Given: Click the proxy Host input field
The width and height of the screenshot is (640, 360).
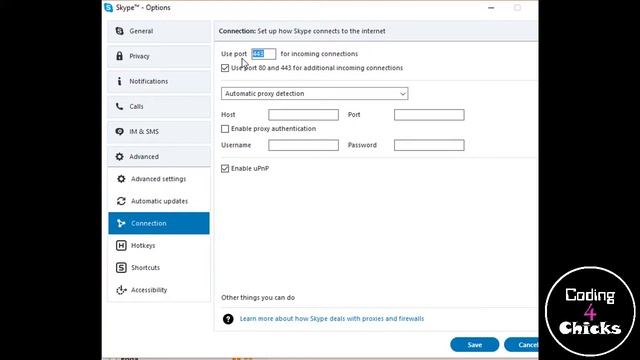Looking at the screenshot, I should pos(303,115).
